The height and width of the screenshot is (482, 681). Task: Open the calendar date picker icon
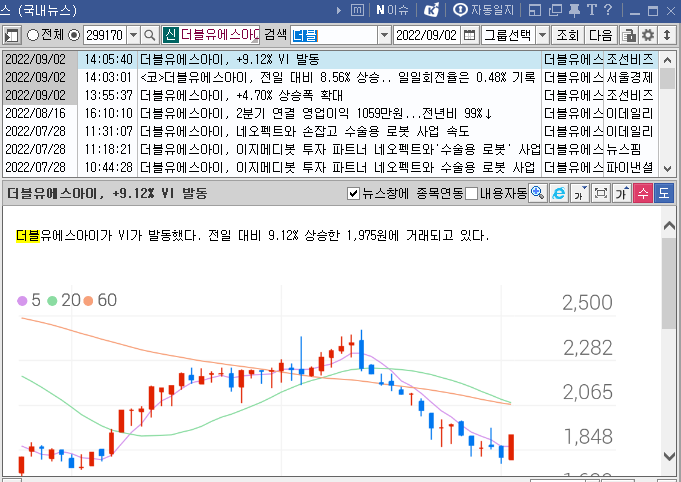tap(469, 35)
